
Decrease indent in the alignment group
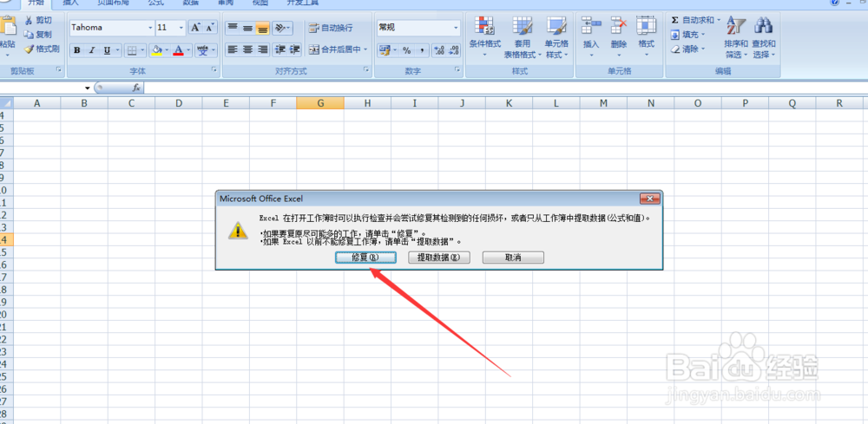point(280,49)
